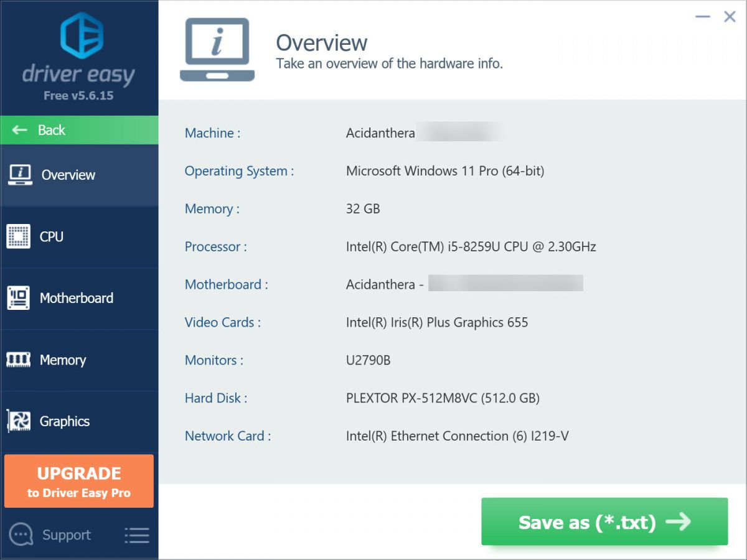Click the Back arrow icon
Viewport: 747px width, 560px height.
click(x=20, y=130)
